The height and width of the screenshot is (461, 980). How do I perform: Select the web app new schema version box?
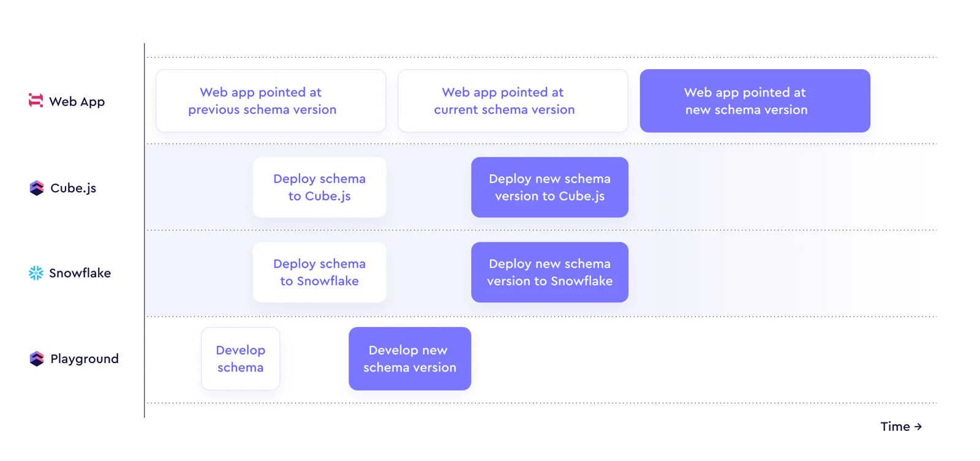[755, 101]
